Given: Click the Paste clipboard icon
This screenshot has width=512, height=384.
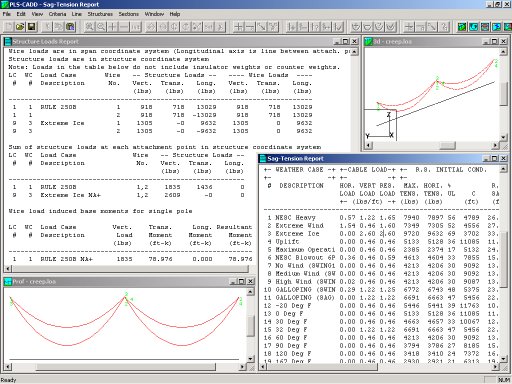Looking at the screenshot, I should click(x=70, y=27).
